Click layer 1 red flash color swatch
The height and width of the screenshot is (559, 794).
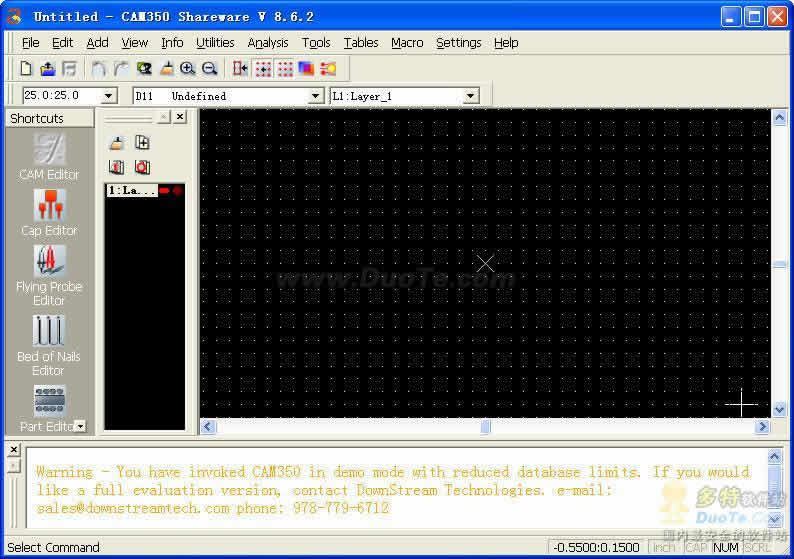point(177,190)
